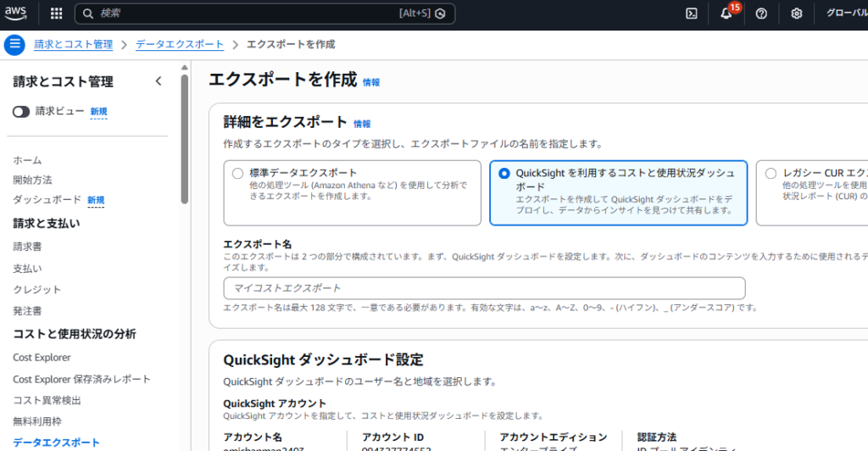This screenshot has height=451, width=868.
Task: Open the notifications bell icon
Action: (x=726, y=14)
